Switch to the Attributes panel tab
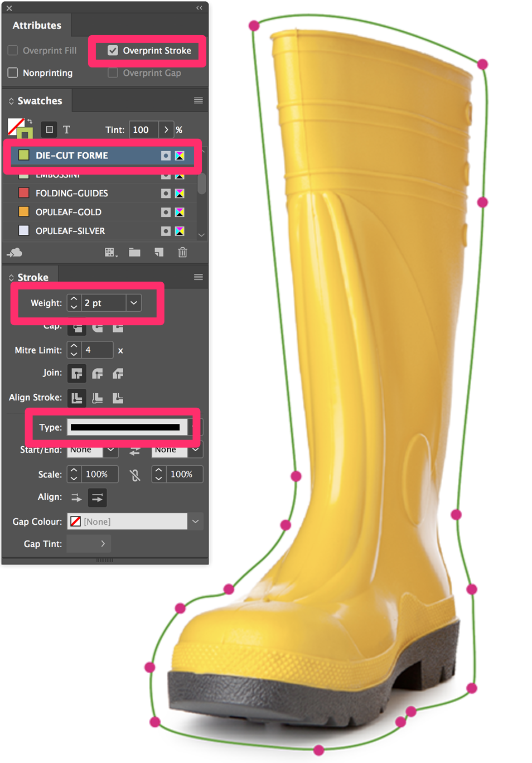Image resolution: width=532 pixels, height=763 pixels. point(37,26)
